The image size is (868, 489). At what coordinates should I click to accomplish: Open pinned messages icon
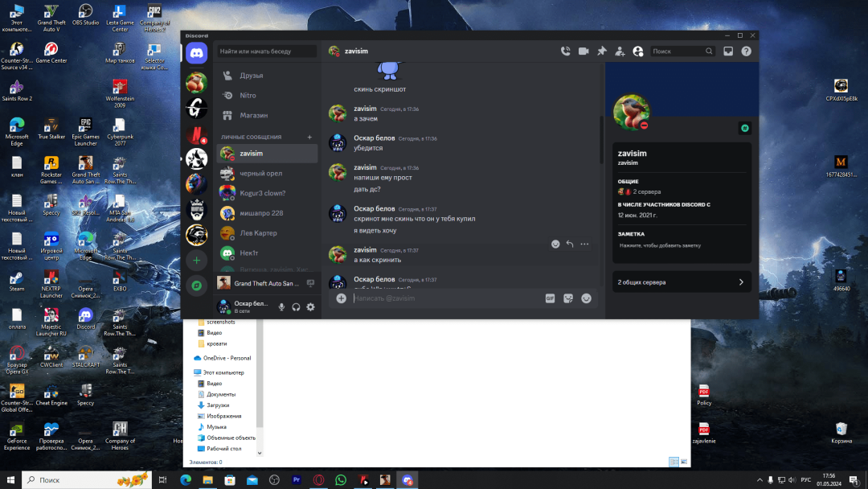coord(602,51)
